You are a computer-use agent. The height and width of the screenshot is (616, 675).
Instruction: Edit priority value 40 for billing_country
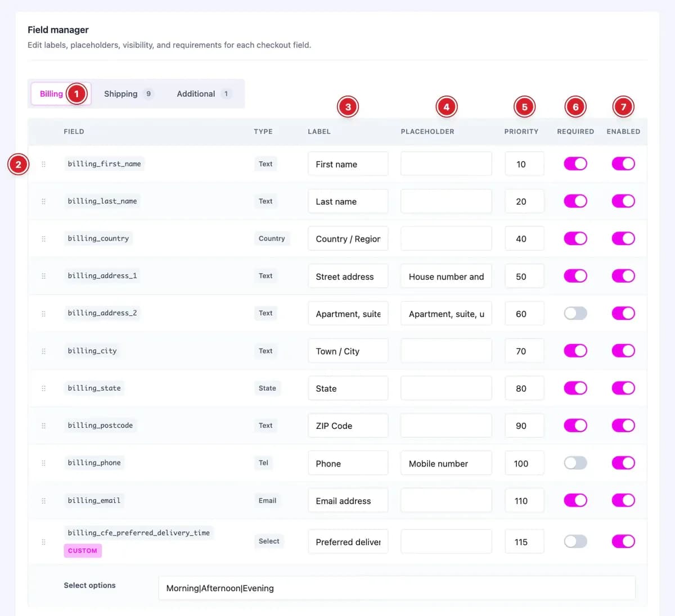[x=524, y=239]
